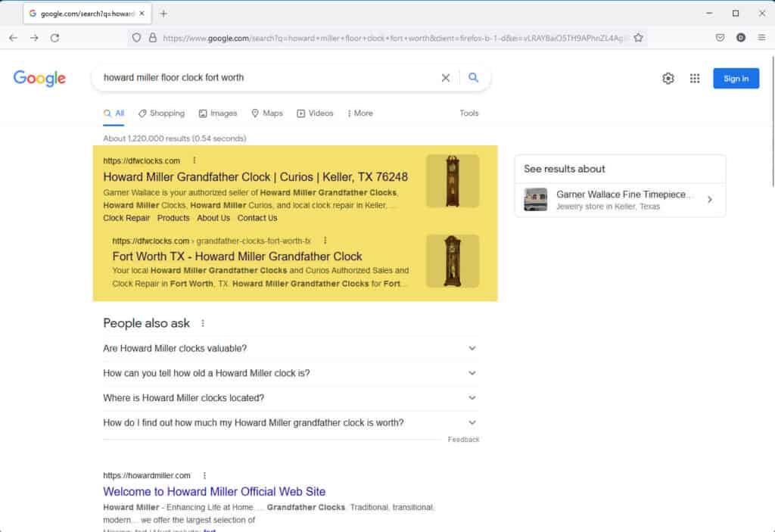Click the first result's grandfather clock thumbnail
The height and width of the screenshot is (532, 775).
(x=453, y=181)
